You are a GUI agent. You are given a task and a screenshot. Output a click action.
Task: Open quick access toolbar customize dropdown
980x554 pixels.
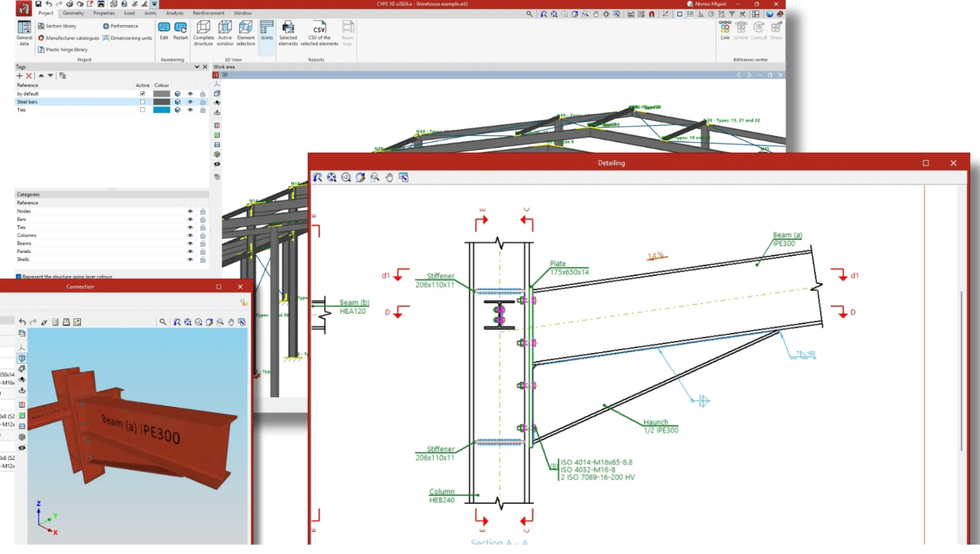(154, 4)
